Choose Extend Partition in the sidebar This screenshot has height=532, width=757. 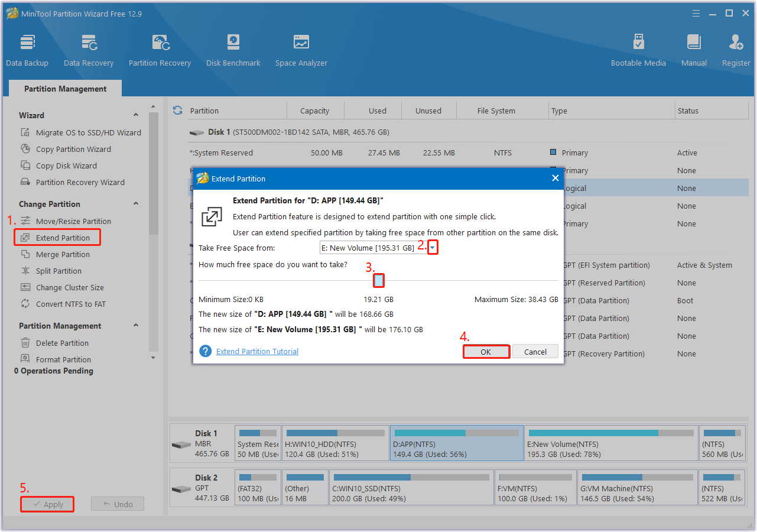pos(63,238)
